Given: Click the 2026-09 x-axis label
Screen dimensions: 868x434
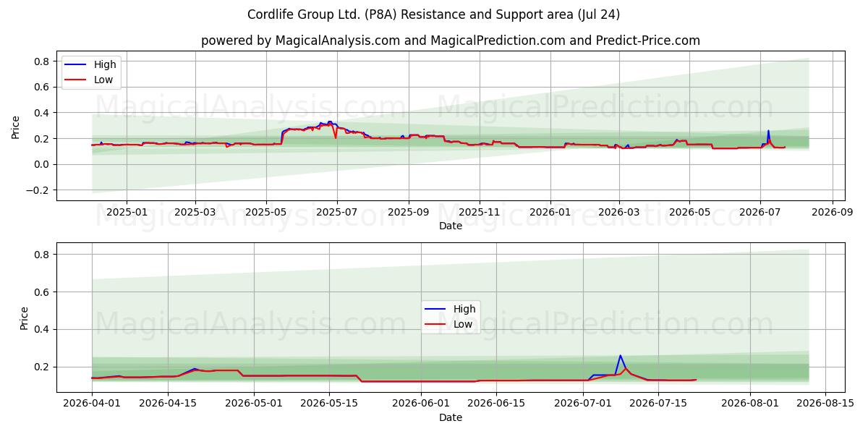Looking at the screenshot, I should pos(833,213).
